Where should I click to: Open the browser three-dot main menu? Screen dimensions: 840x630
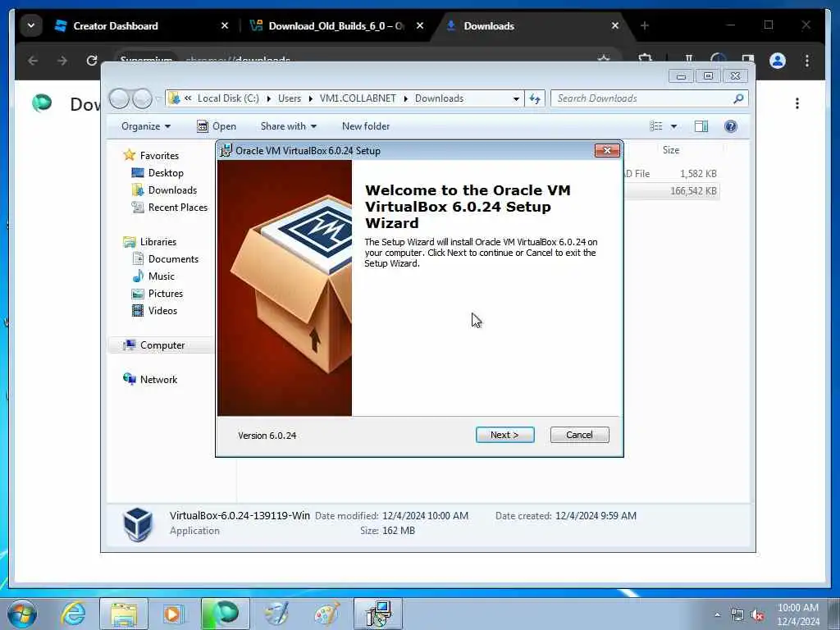pyautogui.click(x=807, y=61)
